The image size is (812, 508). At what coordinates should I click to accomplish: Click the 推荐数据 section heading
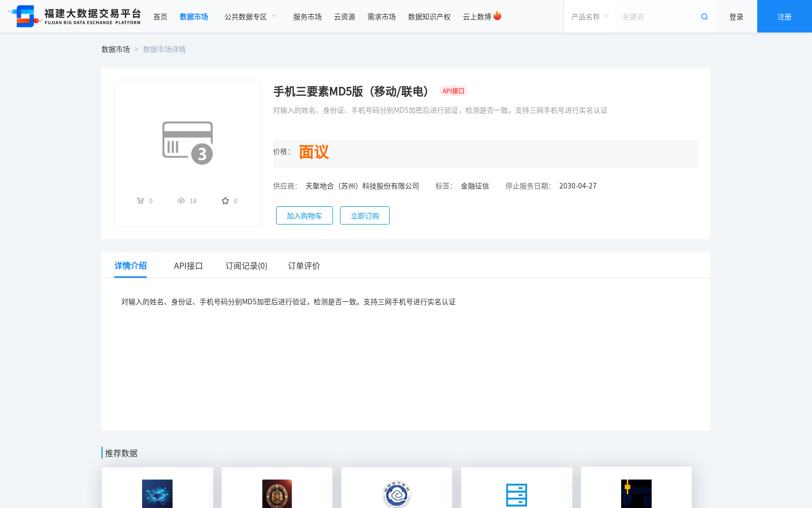[x=121, y=453]
